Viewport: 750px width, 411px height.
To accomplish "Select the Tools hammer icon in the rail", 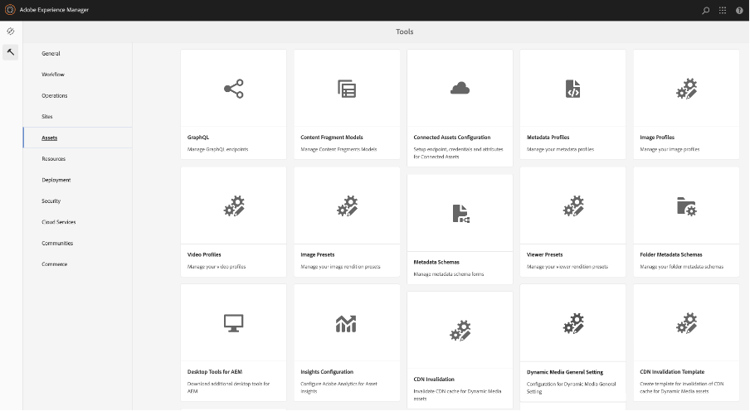I will pyautogui.click(x=11, y=52).
